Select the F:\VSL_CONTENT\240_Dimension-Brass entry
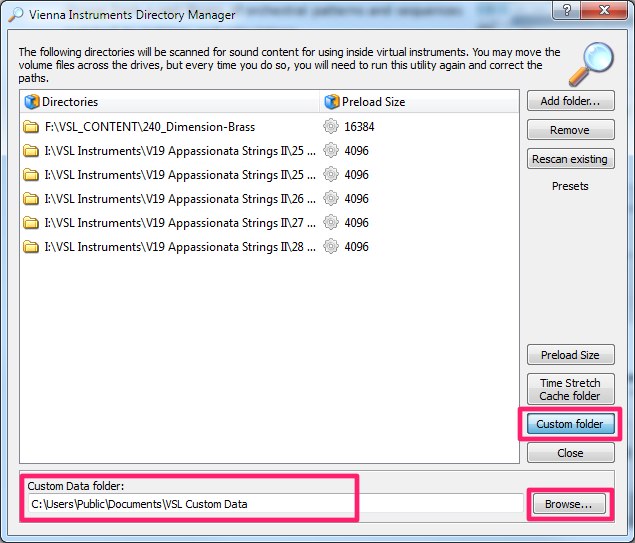The image size is (635, 543). (150, 127)
